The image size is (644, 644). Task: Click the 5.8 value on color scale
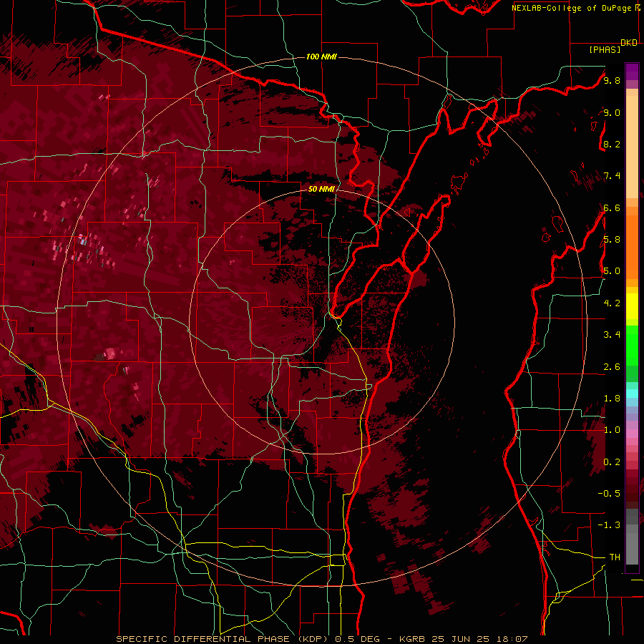(x=612, y=240)
